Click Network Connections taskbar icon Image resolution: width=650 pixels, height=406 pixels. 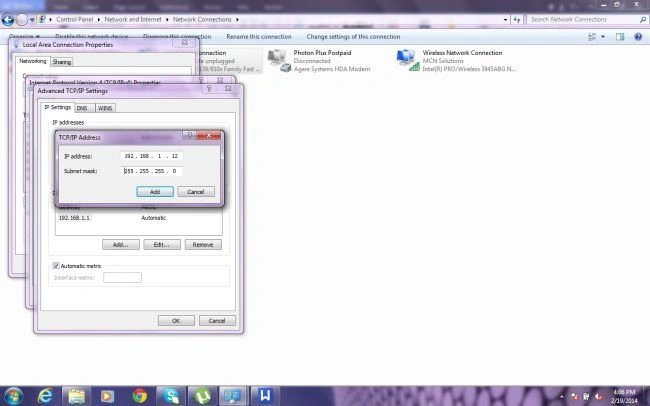coord(232,396)
